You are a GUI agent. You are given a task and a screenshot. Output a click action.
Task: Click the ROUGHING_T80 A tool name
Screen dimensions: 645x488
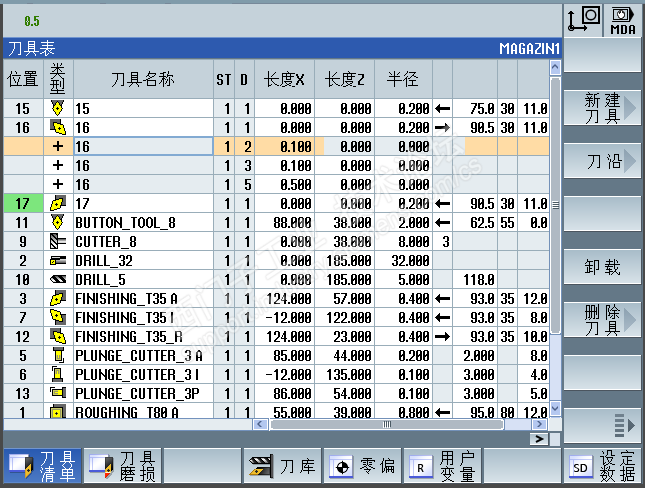click(127, 412)
